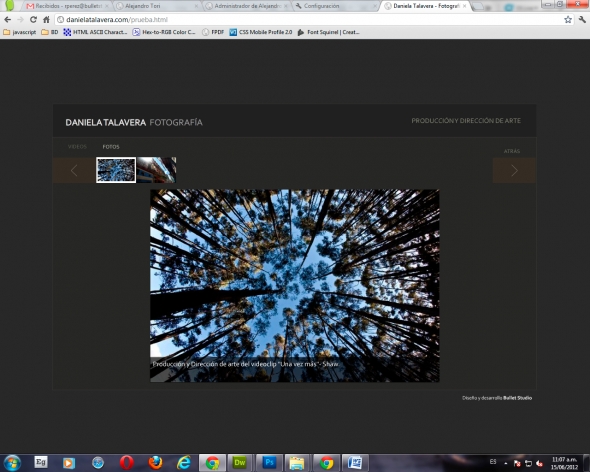
Task: Open CSS Mobile Profile 2.0 bookmark
Action: coord(261,32)
